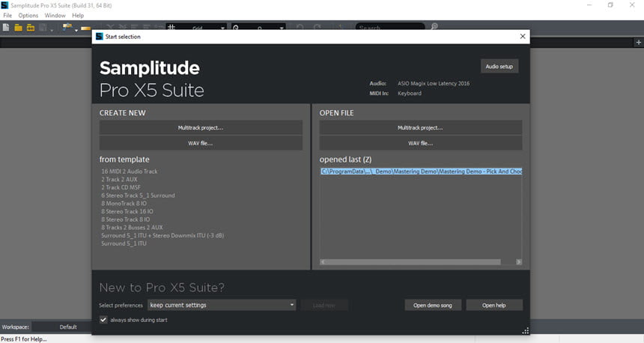Click the resize grip at the dialog's corner
Viewport: 644px width, 343px height.
tap(525, 331)
